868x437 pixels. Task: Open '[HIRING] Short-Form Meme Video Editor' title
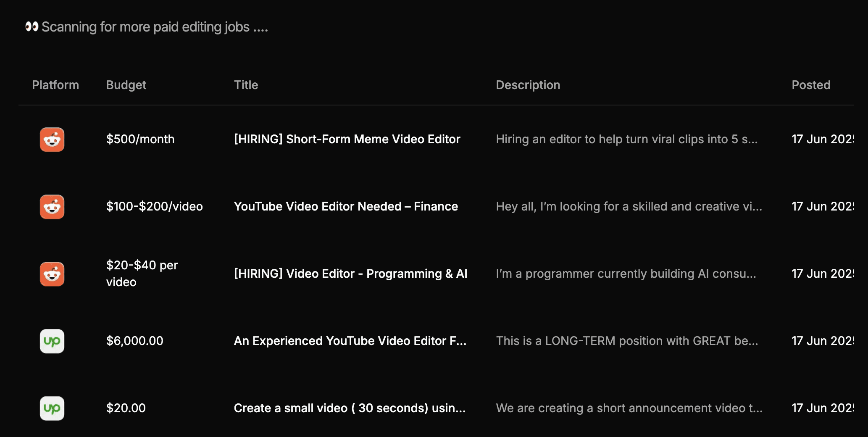point(347,139)
